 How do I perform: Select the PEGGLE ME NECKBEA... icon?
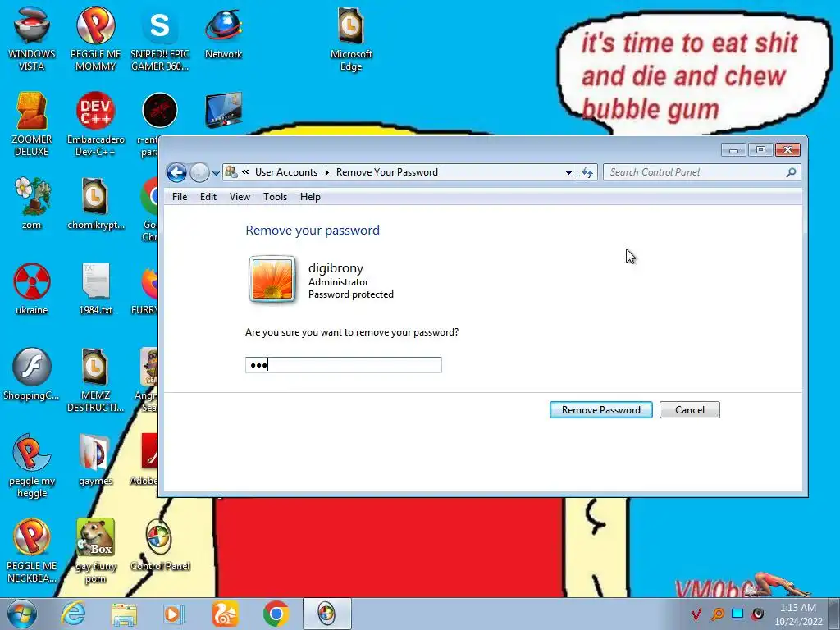coord(32,550)
